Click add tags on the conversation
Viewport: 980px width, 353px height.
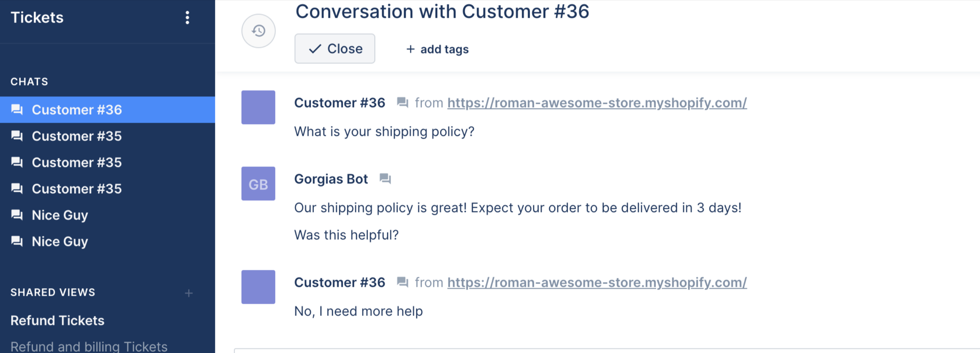point(438,49)
